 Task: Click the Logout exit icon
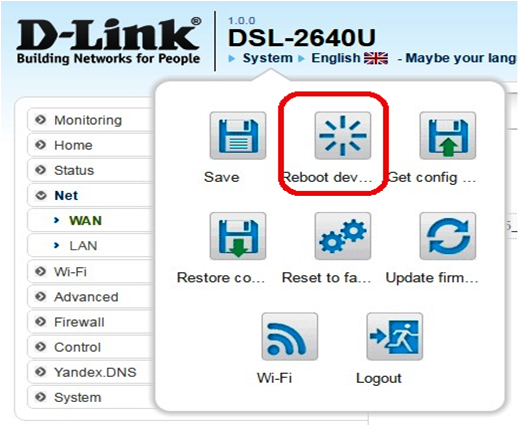[395, 337]
